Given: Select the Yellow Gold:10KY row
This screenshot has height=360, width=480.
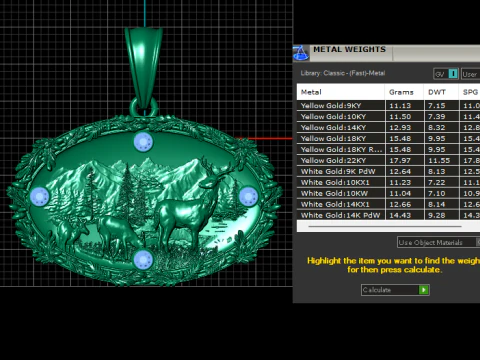Looking at the screenshot, I should click(388, 117).
